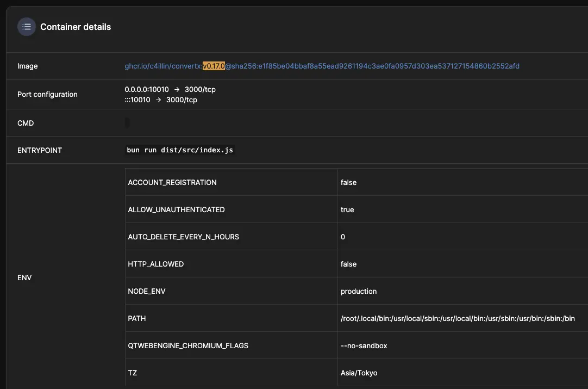Click the empty CMD value box

click(x=127, y=123)
